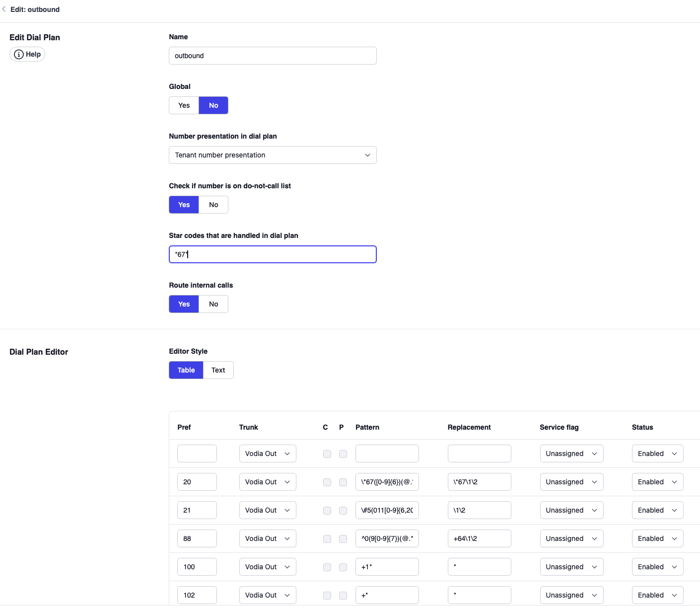This screenshot has height=608, width=700.
Task: Click the back arrow next to Edit: outbound
Action: coord(4,9)
